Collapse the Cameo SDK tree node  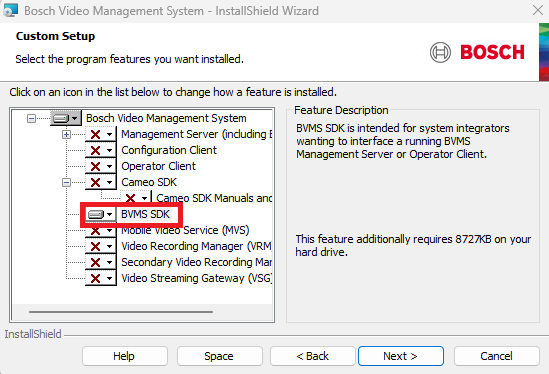[66, 182]
